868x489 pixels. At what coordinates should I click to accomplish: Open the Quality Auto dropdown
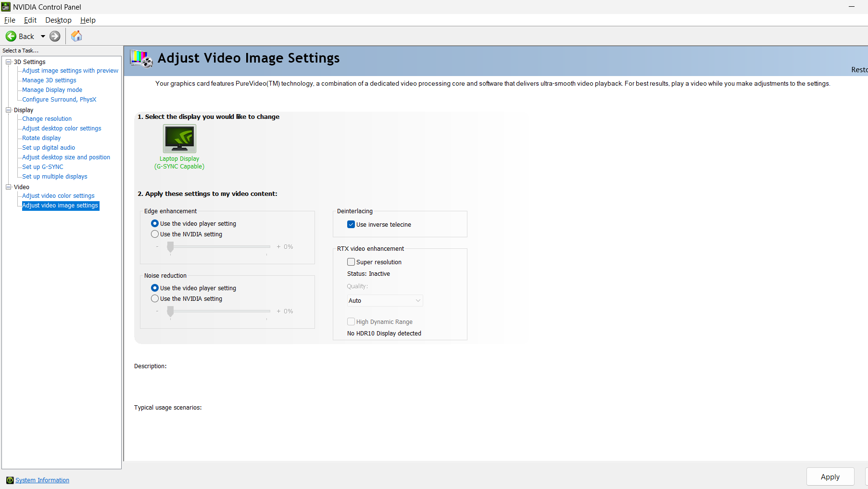[385, 300]
